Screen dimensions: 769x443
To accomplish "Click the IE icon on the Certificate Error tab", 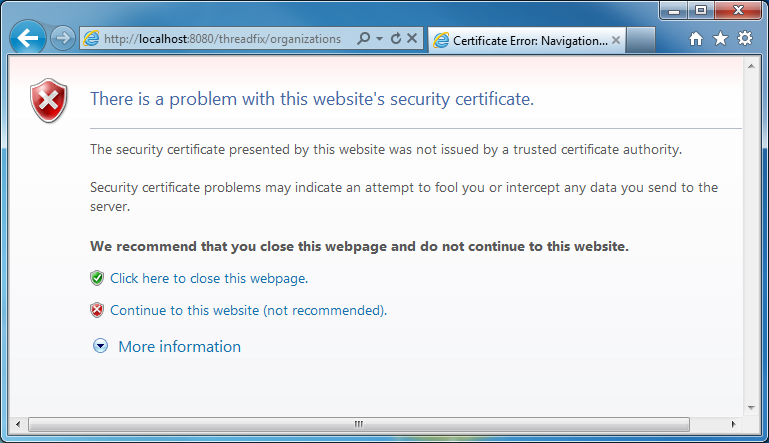I will [x=441, y=40].
